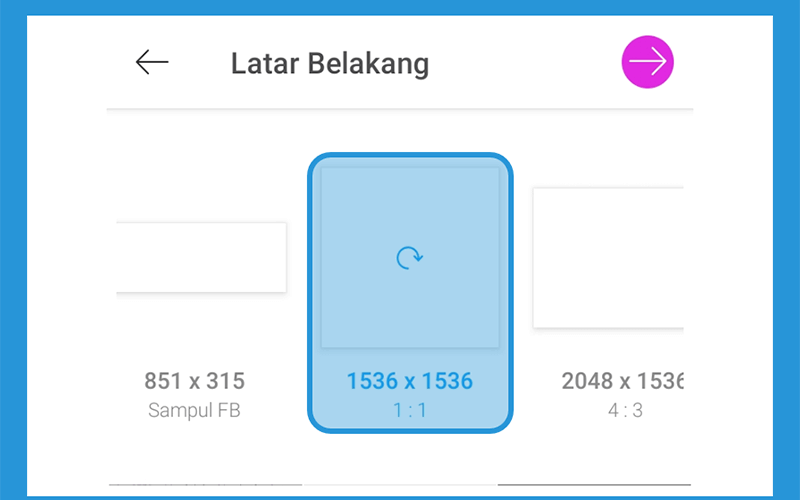Click the "851 x 315" size label
Screen dimensions: 800x500
tap(194, 381)
